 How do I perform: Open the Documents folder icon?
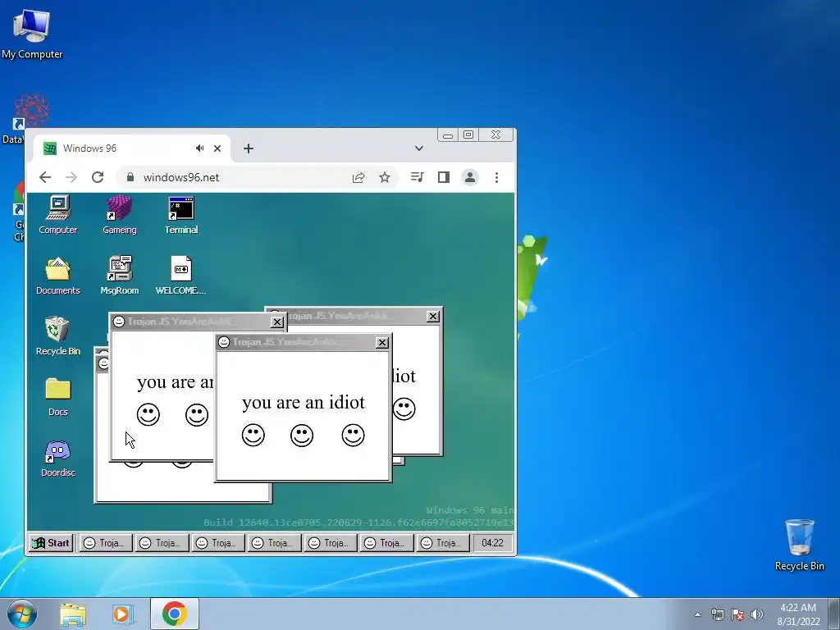tap(58, 276)
